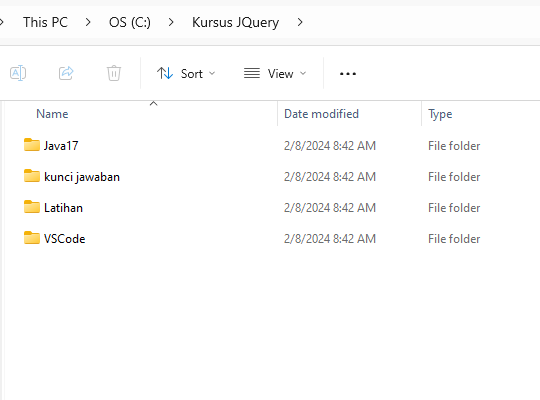The width and height of the screenshot is (540, 400).
Task: Select the Java17 folder icon
Action: tap(32, 145)
